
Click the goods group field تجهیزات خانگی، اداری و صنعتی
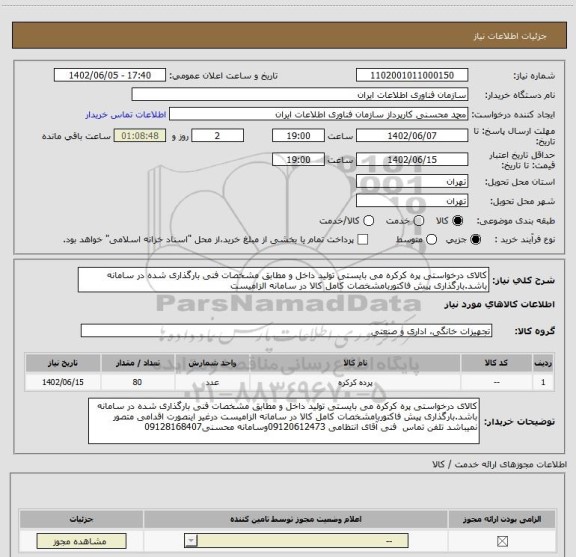point(286,331)
